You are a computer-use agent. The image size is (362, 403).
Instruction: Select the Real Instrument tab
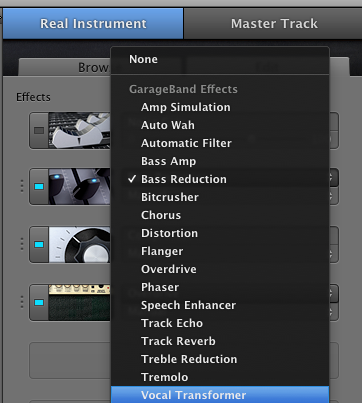[x=93, y=24]
